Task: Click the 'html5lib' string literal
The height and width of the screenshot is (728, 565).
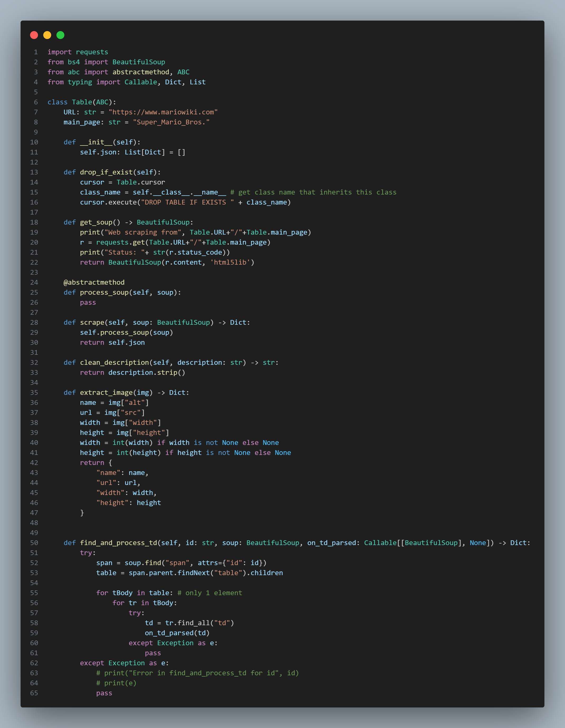Action: point(230,262)
